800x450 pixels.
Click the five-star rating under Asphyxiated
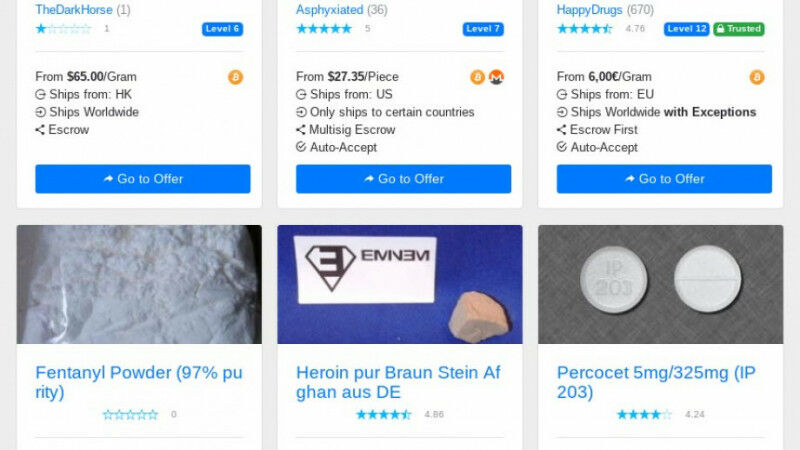click(324, 29)
